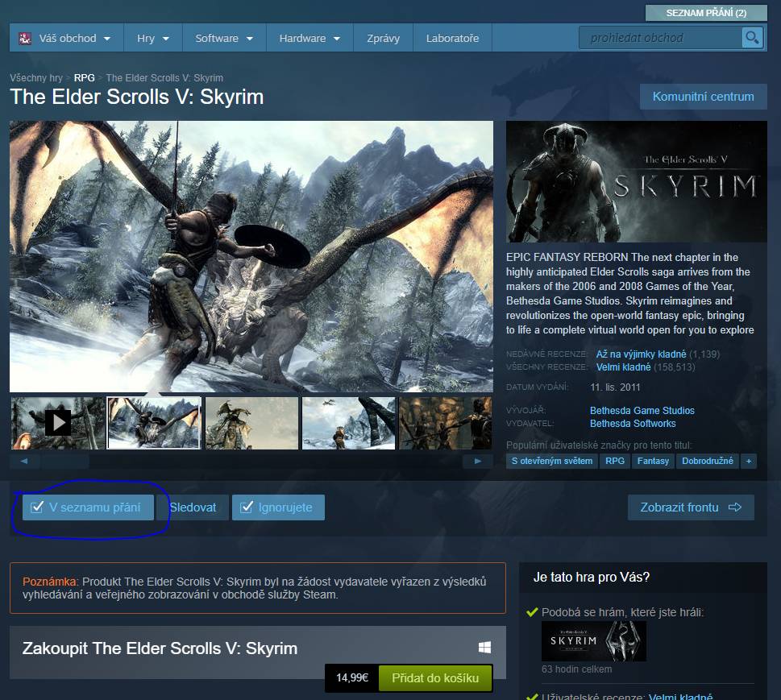Click the search magnifier icon
Screen dimensions: 781x700
pyautogui.click(x=752, y=37)
